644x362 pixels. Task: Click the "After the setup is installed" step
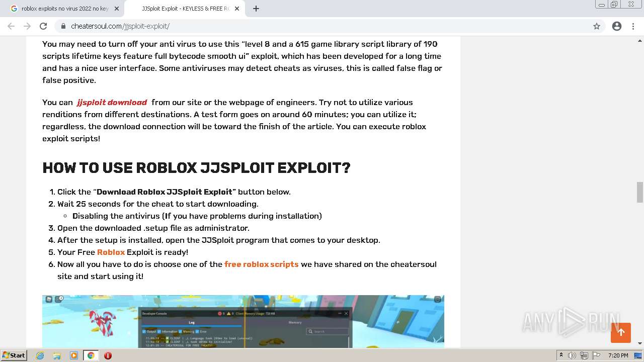(x=219, y=240)
